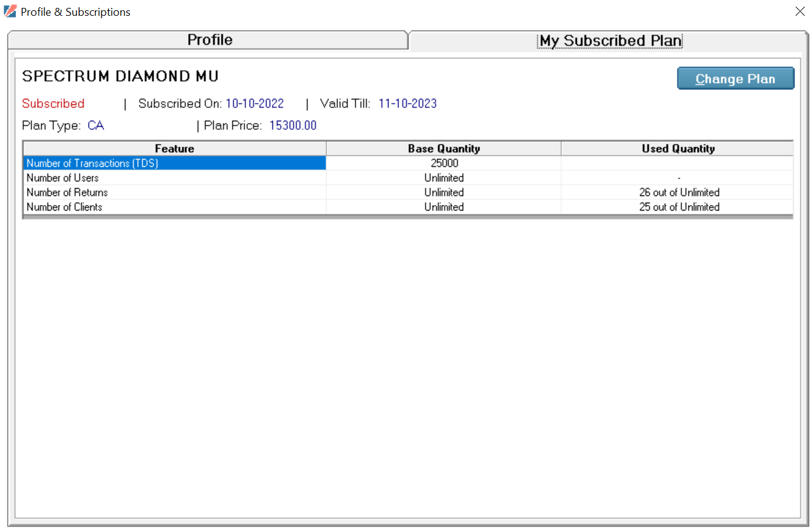This screenshot has height=528, width=812.
Task: Close the Profile & Subscriptions window
Action: 800,12
